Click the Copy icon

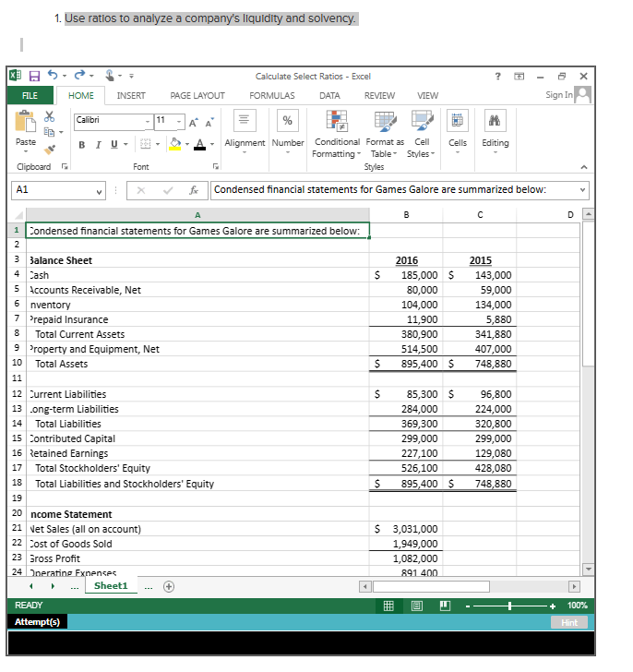49,132
